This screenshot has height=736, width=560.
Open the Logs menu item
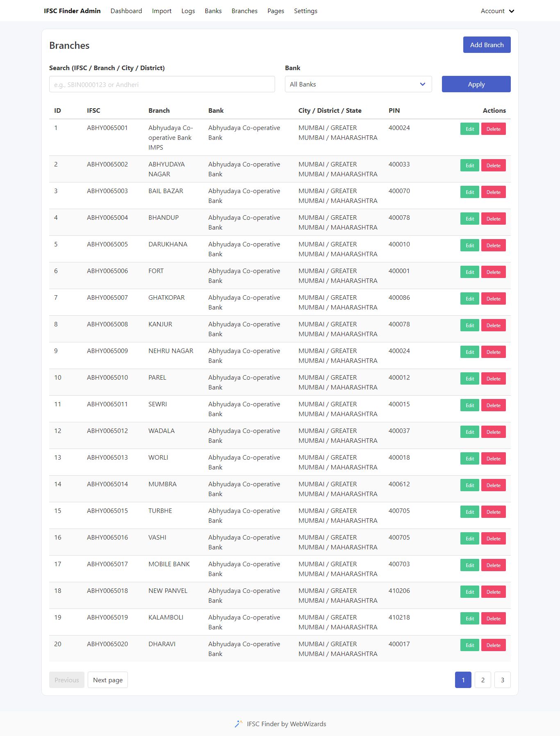click(x=188, y=11)
